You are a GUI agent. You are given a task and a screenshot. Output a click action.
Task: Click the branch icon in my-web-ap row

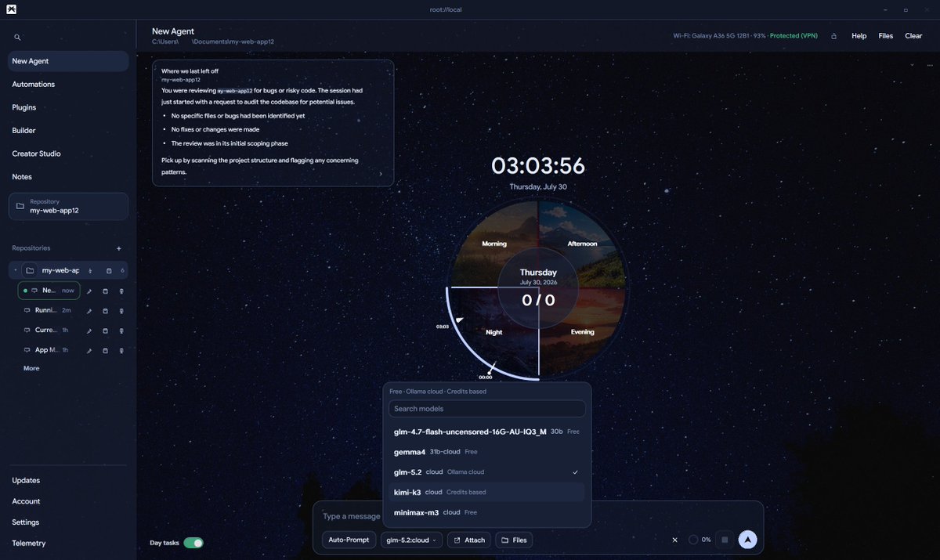pos(90,270)
